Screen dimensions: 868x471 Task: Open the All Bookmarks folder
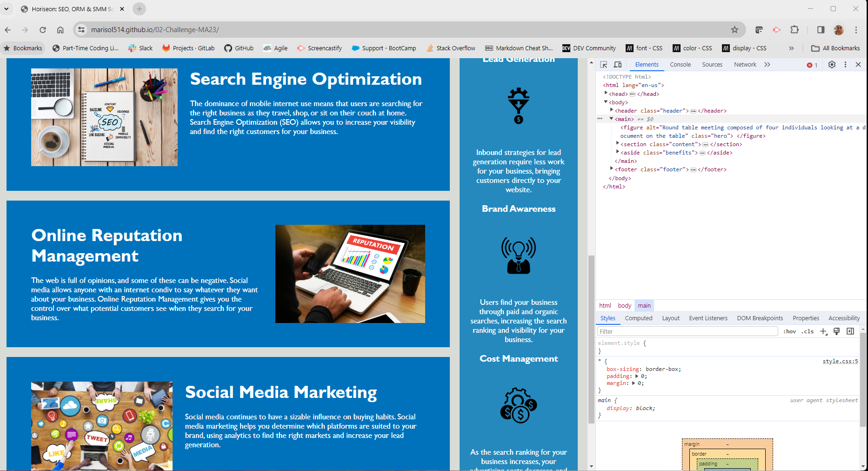pos(835,48)
